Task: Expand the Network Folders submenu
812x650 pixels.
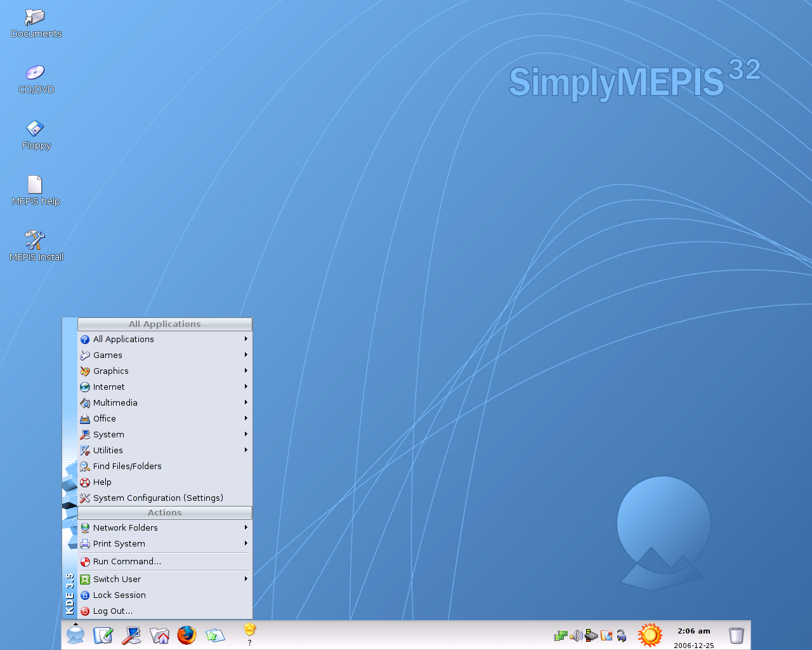Action: click(165, 527)
